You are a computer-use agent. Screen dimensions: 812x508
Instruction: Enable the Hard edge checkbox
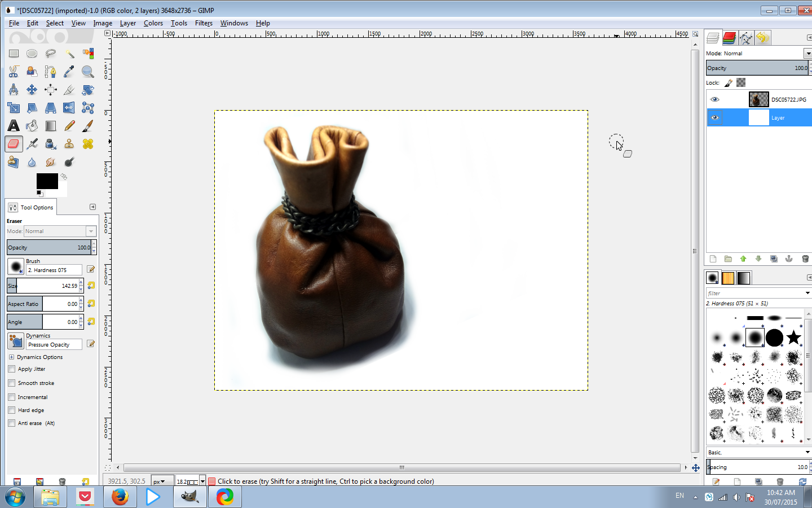click(x=11, y=410)
